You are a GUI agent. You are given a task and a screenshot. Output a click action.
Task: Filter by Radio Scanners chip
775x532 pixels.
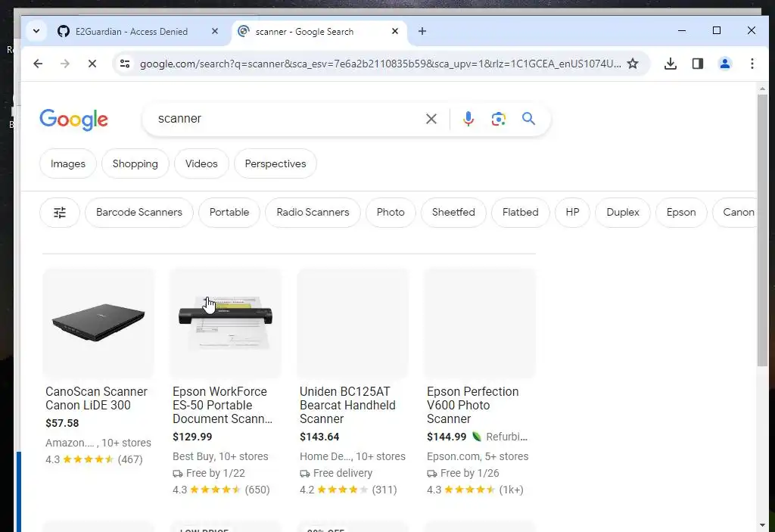313,213
